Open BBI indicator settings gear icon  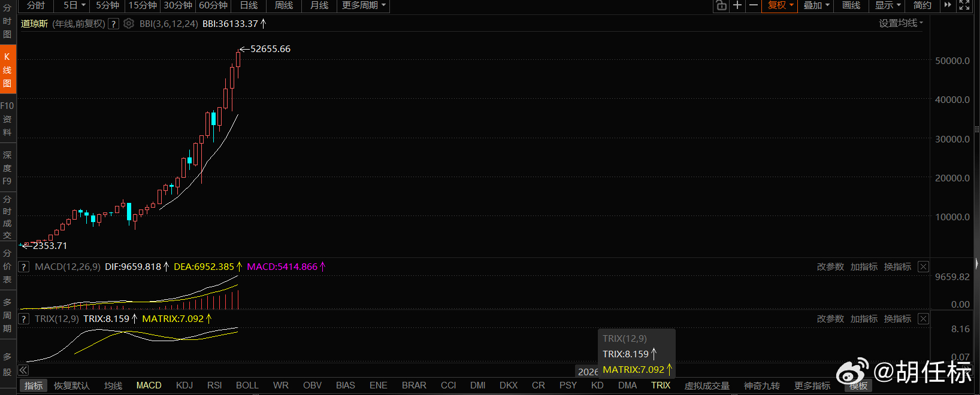click(x=129, y=24)
